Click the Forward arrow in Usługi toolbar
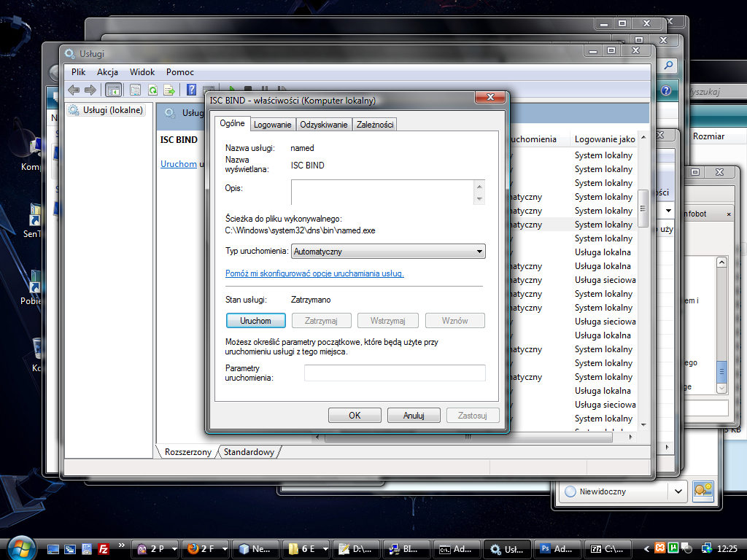 point(90,90)
